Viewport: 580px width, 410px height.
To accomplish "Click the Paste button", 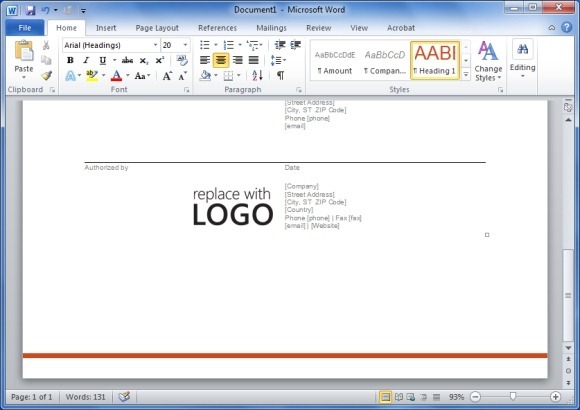I will [x=24, y=60].
